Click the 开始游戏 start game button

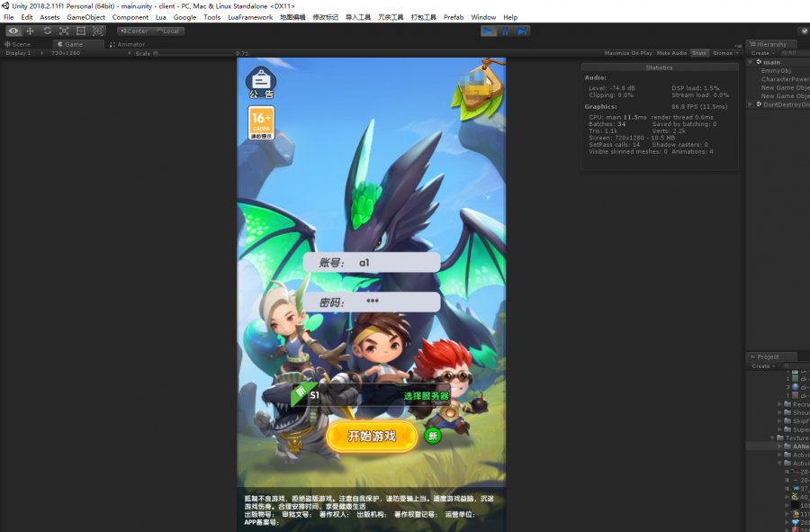tap(372, 437)
